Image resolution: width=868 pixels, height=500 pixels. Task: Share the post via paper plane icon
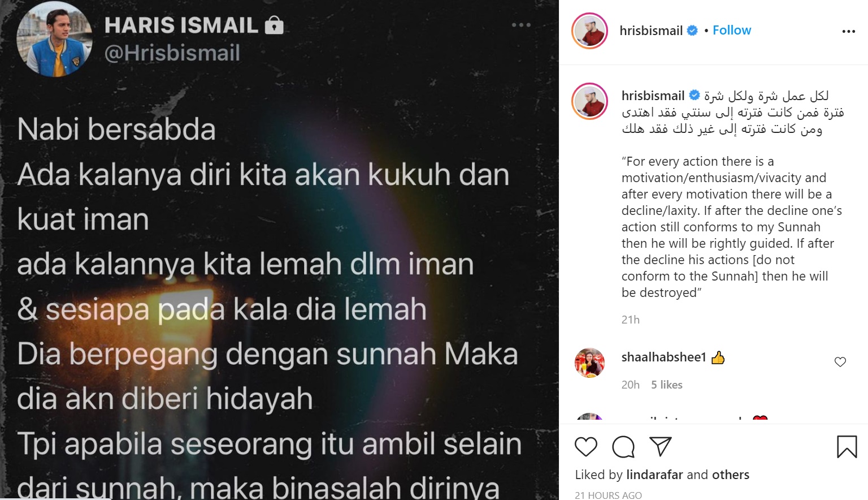point(660,446)
